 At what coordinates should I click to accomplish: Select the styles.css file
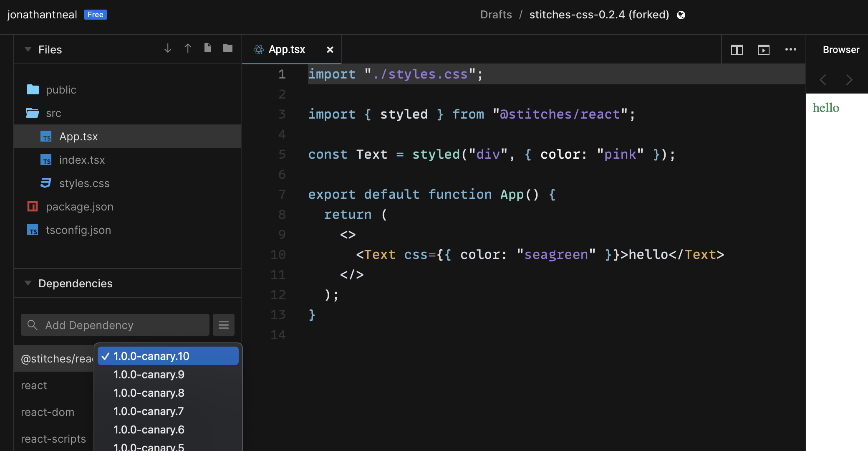coord(84,183)
